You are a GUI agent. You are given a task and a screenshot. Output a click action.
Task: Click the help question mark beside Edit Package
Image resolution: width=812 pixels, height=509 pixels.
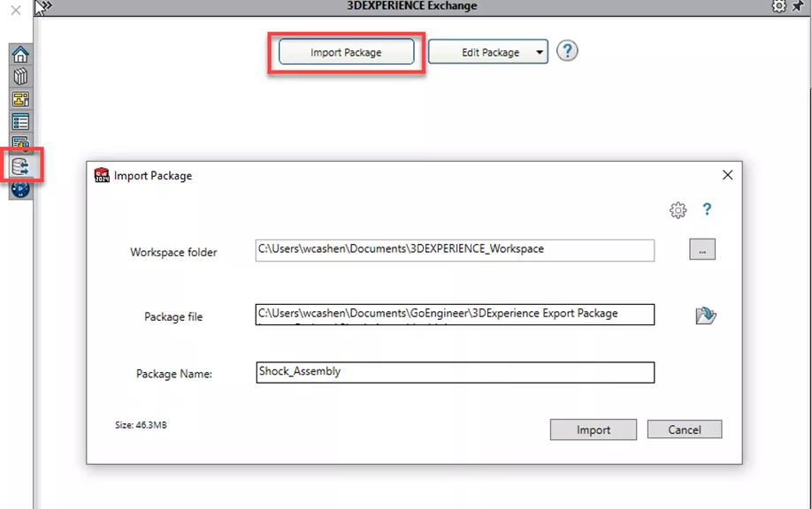[x=567, y=51]
